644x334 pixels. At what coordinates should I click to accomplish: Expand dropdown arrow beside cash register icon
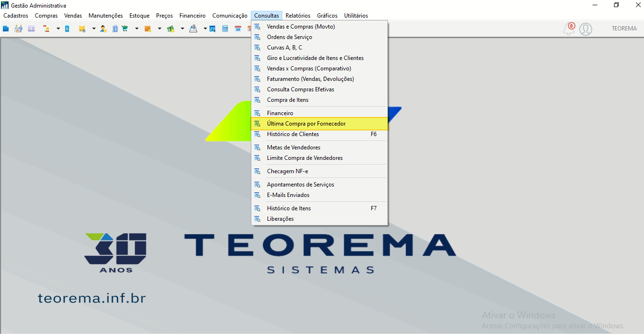click(205, 29)
